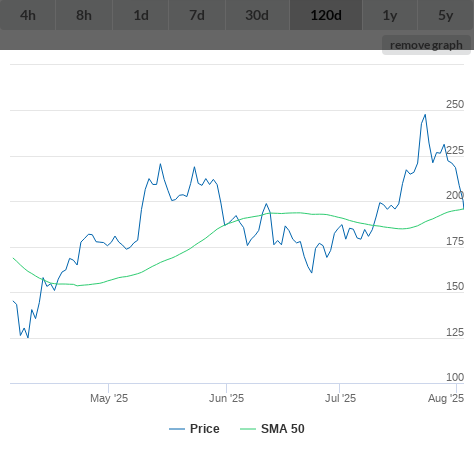Open the 5y time range
This screenshot has width=474, height=455.
tap(446, 15)
